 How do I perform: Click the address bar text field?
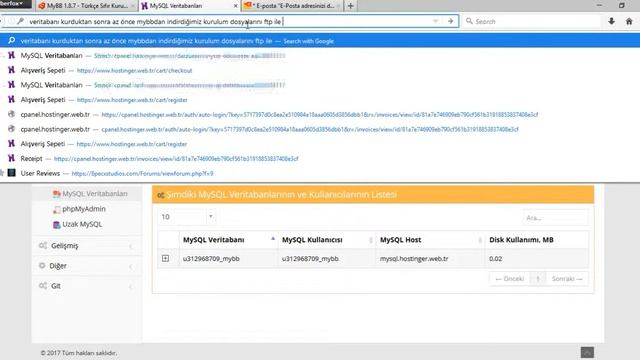(229, 21)
